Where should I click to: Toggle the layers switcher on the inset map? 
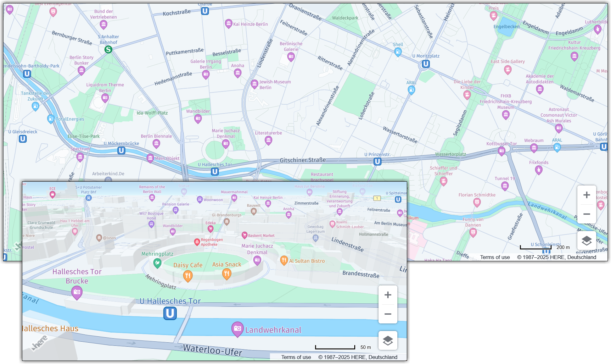pyautogui.click(x=388, y=340)
